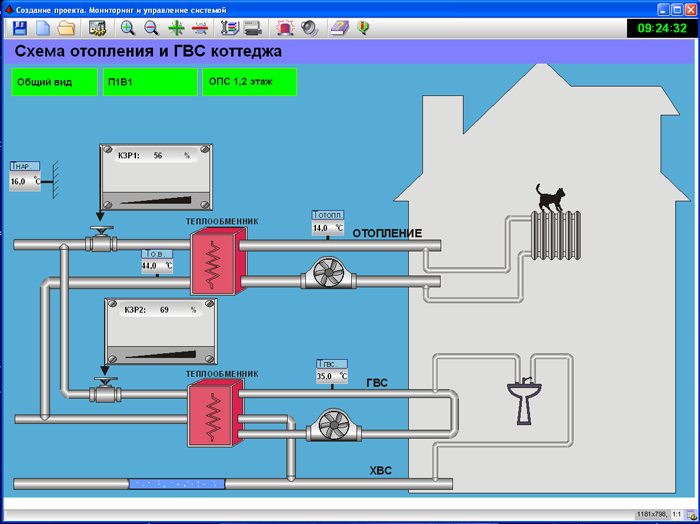This screenshot has width=700, height=524.
Task: Click the zoom out magnifier
Action: click(x=151, y=28)
